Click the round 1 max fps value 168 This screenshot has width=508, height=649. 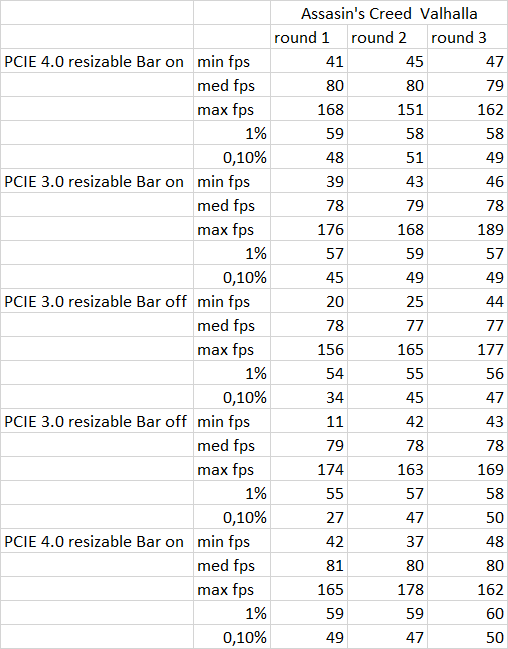point(309,109)
